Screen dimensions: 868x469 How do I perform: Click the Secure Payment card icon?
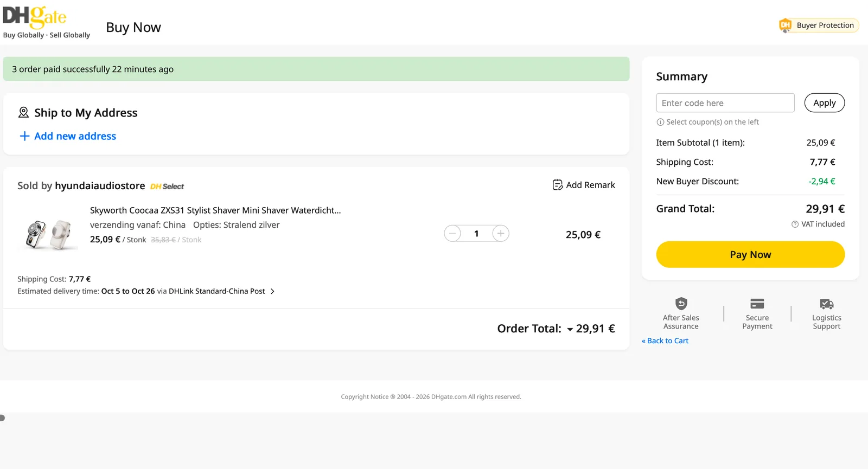(757, 304)
